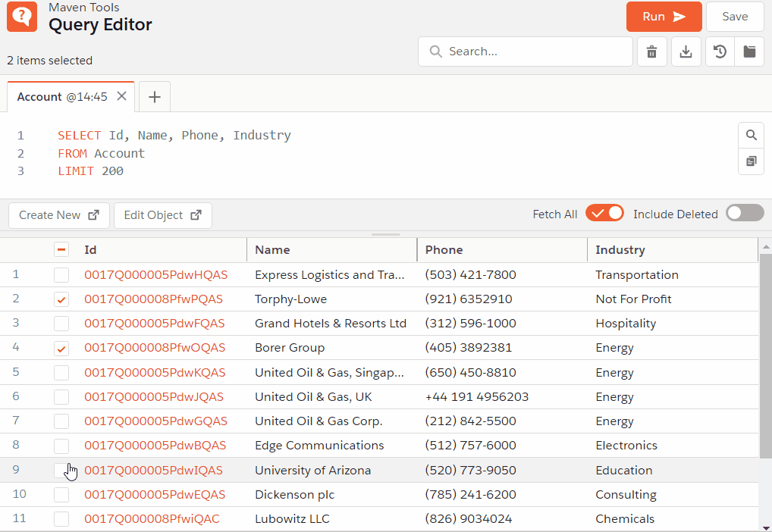This screenshot has height=532, width=772.
Task: Click the scrollbar down arrow
Action: [765, 526]
